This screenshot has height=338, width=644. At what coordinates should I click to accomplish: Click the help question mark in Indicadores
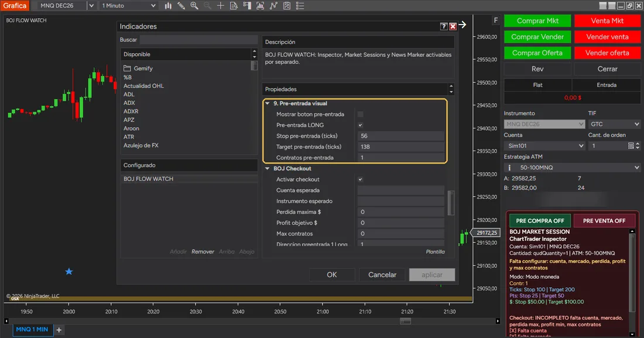coord(444,26)
